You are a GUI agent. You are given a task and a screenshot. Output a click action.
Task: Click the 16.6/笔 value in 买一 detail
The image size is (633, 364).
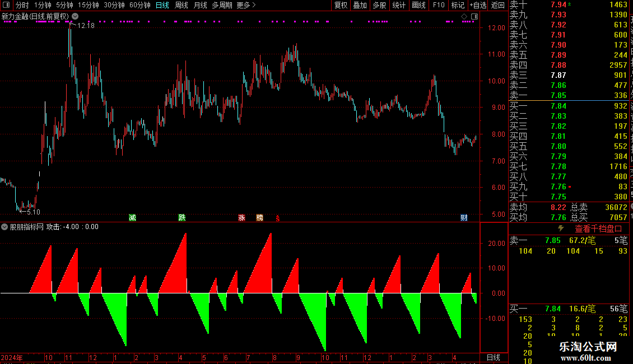point(582,309)
